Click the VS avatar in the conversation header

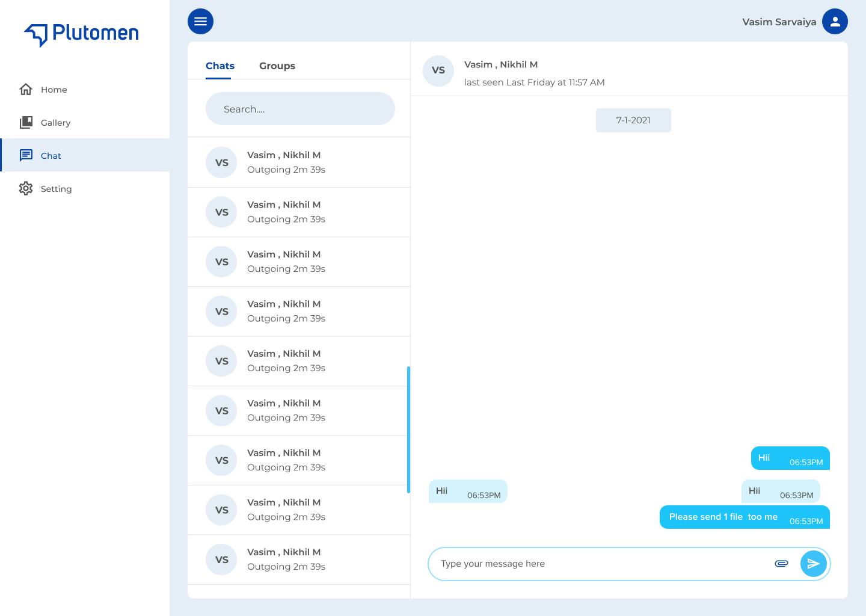(438, 71)
